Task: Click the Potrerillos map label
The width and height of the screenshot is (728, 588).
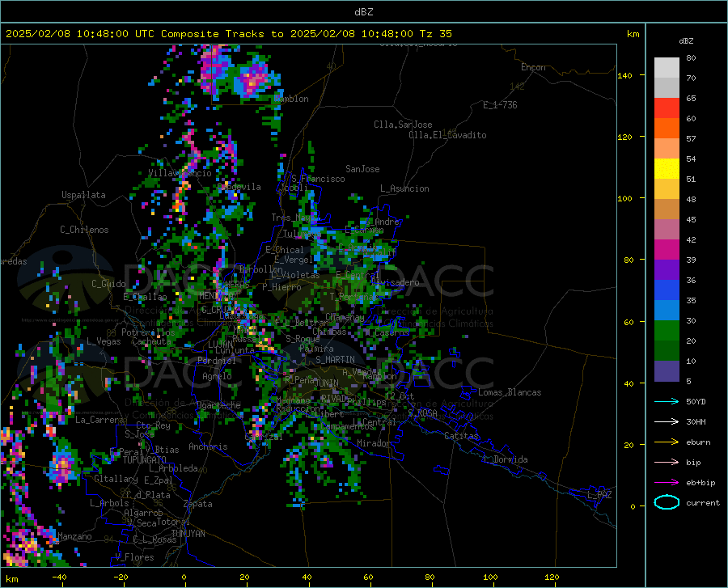Action: click(148, 332)
